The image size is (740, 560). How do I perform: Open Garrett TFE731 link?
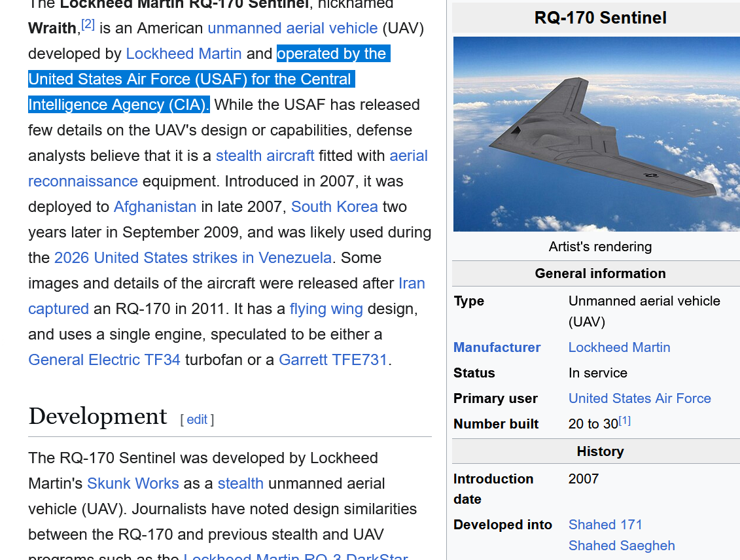333,360
